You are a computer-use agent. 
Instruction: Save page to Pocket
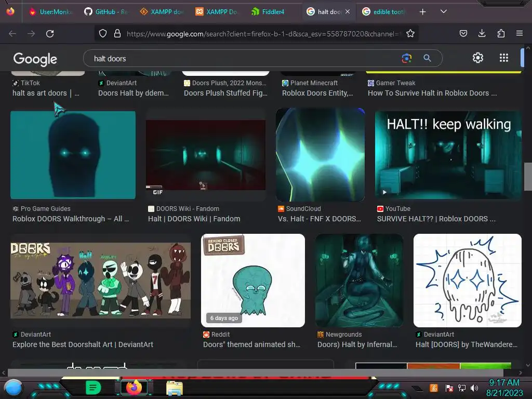tap(463, 33)
